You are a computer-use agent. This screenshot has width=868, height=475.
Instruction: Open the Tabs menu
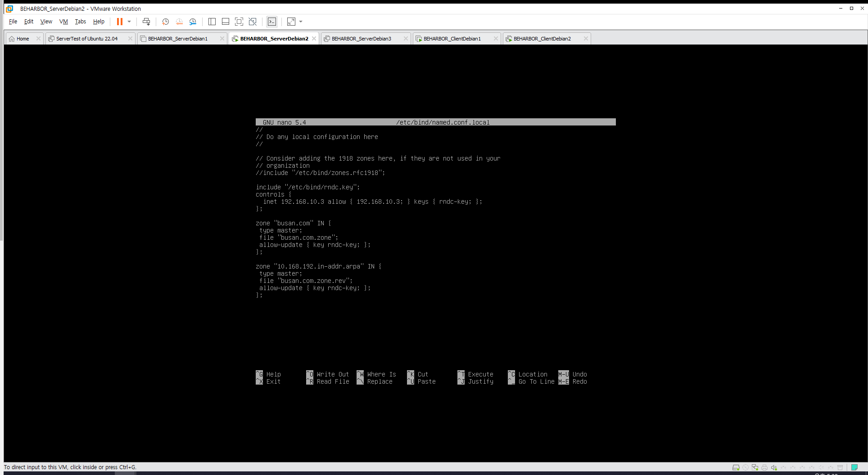(x=80, y=22)
